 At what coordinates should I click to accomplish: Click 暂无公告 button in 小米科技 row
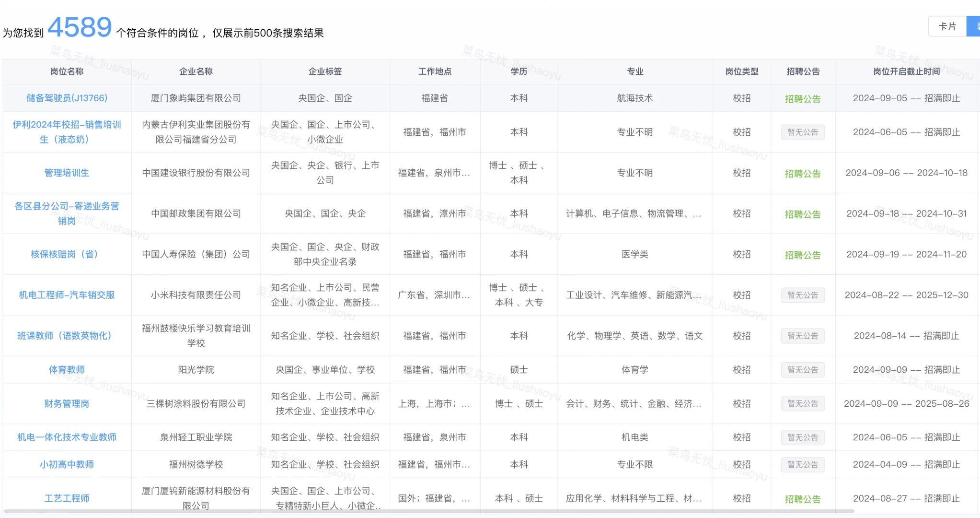(803, 295)
